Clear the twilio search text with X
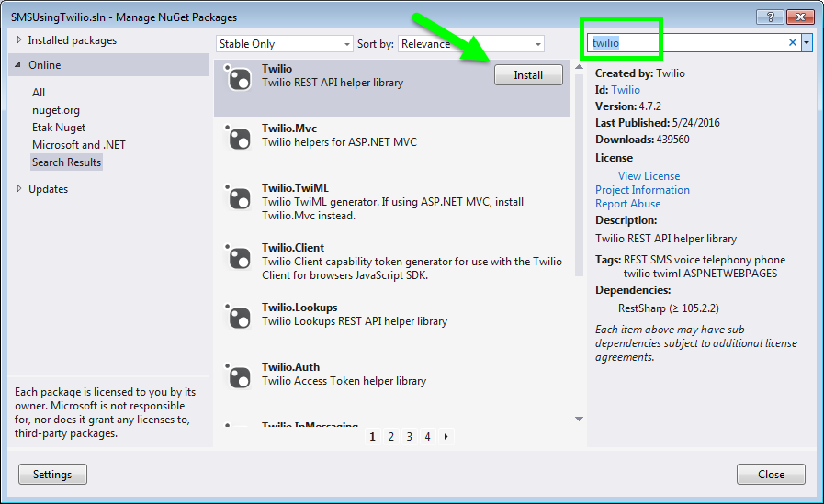Screen dimensions: 824x504 (793, 42)
